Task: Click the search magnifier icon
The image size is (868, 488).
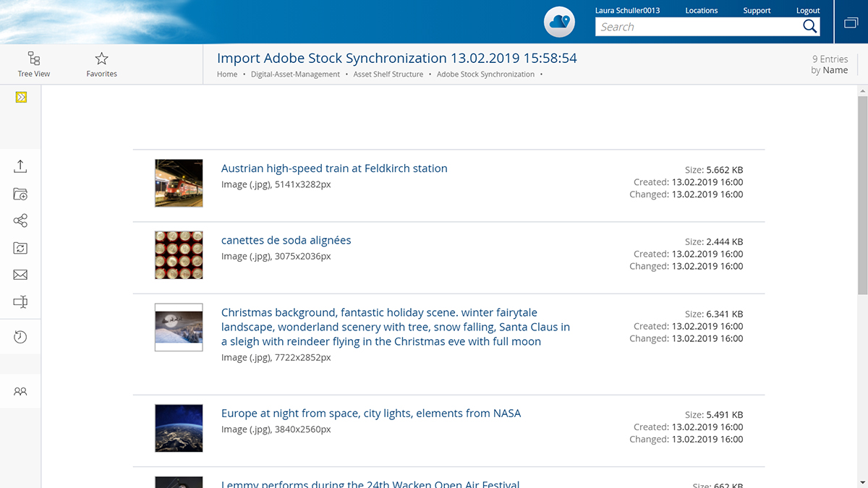Action: pos(810,27)
